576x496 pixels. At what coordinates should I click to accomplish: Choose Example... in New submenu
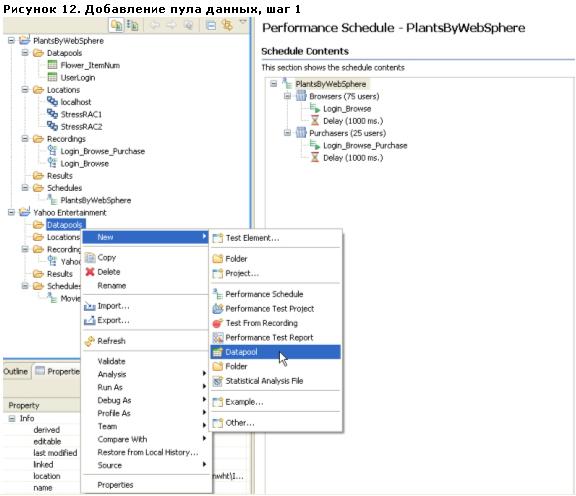coord(244,402)
